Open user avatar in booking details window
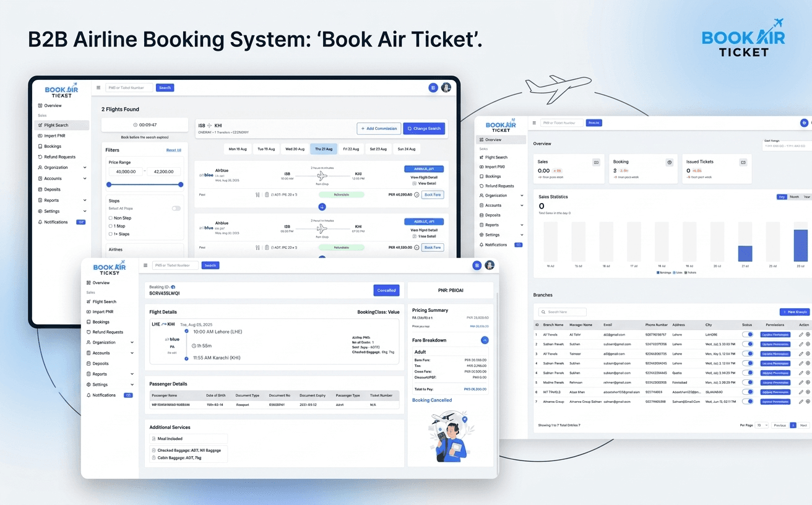The height and width of the screenshot is (505, 812). coord(490,265)
